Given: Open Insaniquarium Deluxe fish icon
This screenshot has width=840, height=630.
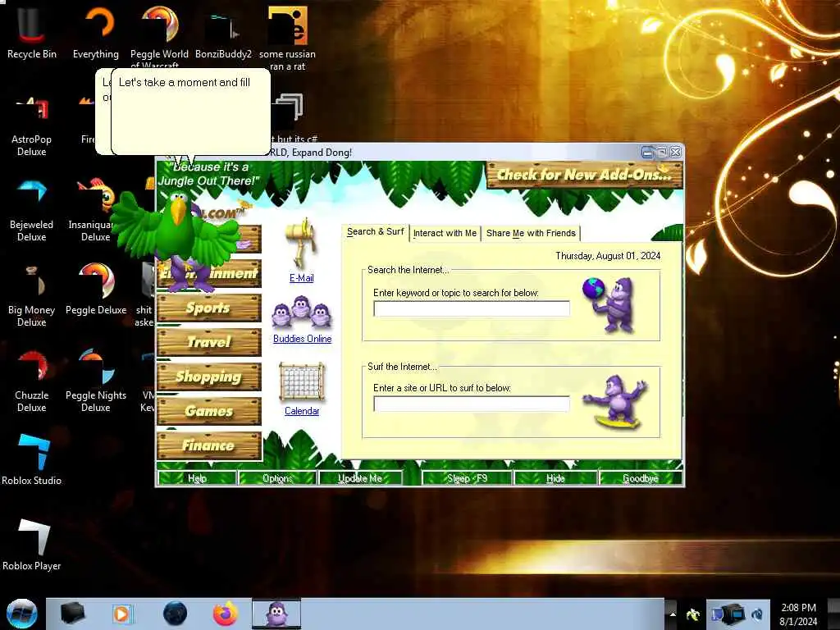Looking at the screenshot, I should [95, 211].
